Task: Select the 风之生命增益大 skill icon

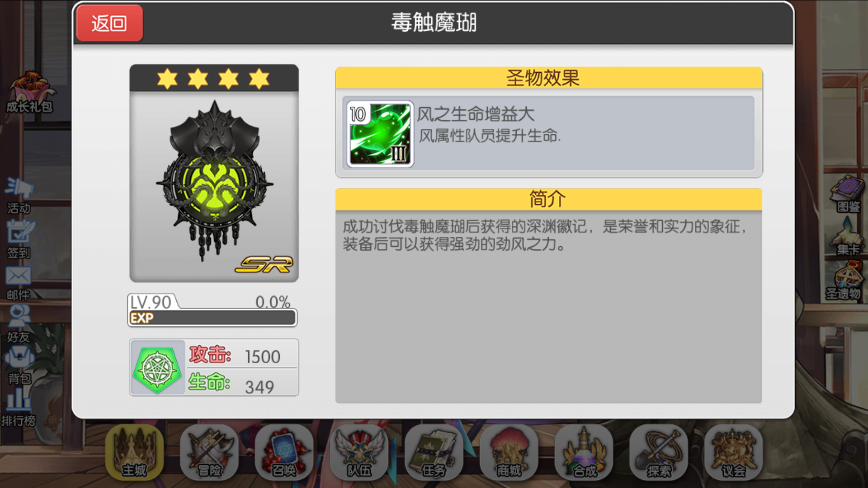Action: [380, 134]
